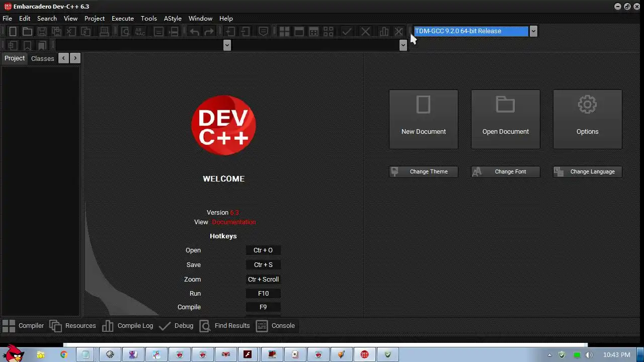Open the red Documentation link

pos(234,222)
